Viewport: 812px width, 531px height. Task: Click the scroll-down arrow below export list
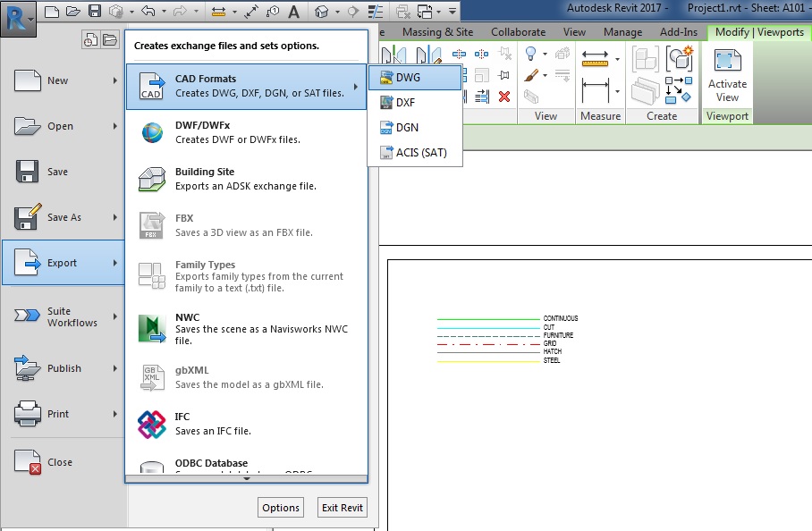coord(247,479)
